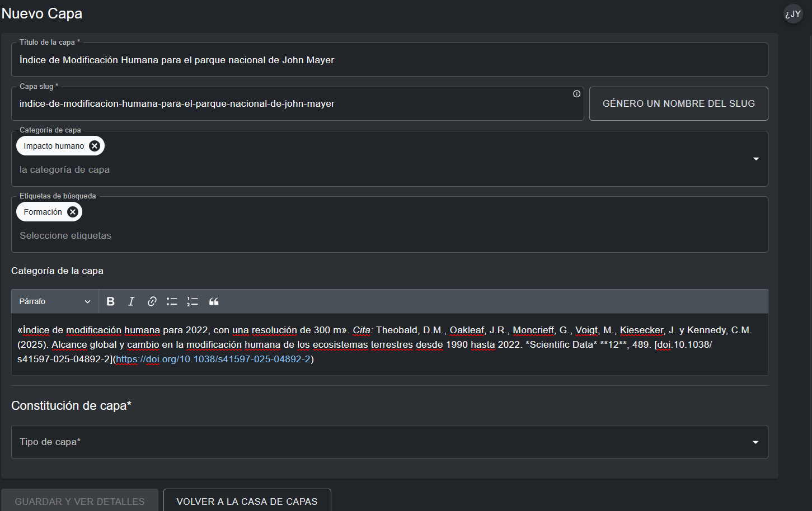Screen dimensions: 812x511
Task: Focus the Título de la capa field
Action: [389, 60]
